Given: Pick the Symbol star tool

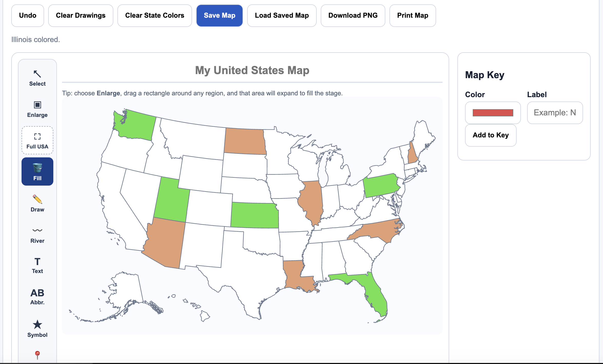Looking at the screenshot, I should (x=37, y=329).
